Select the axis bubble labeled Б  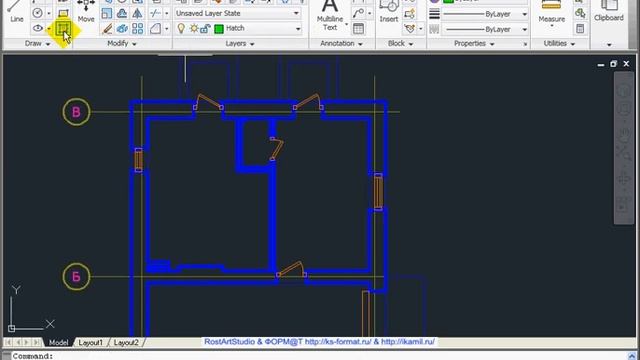(76, 277)
